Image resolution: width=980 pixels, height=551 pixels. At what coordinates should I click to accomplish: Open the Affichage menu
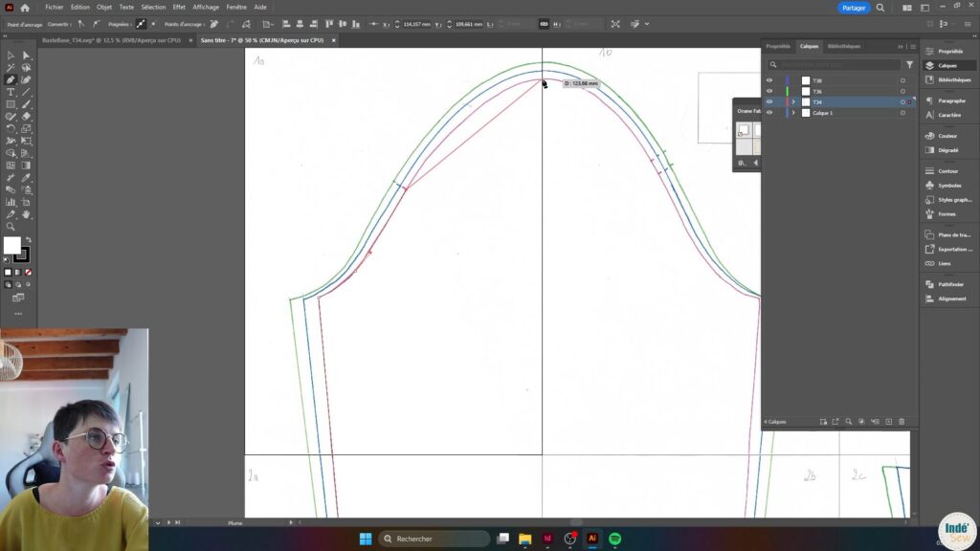click(x=206, y=7)
